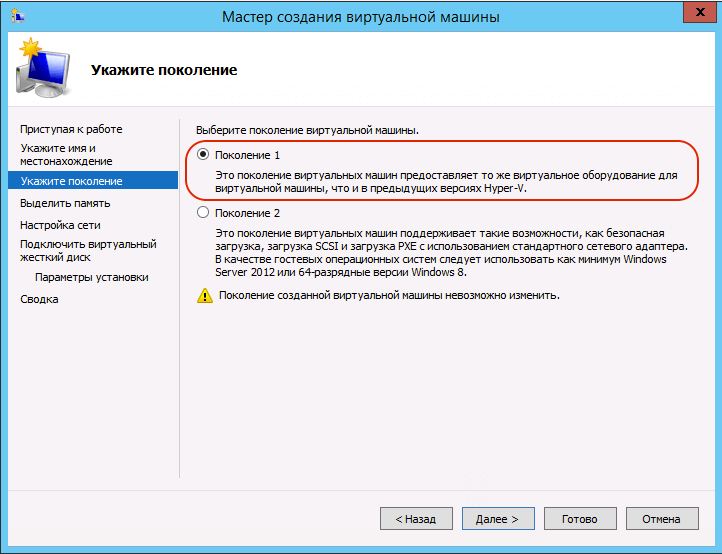
Task: Click the wizard icon in title bar
Action: (16, 16)
